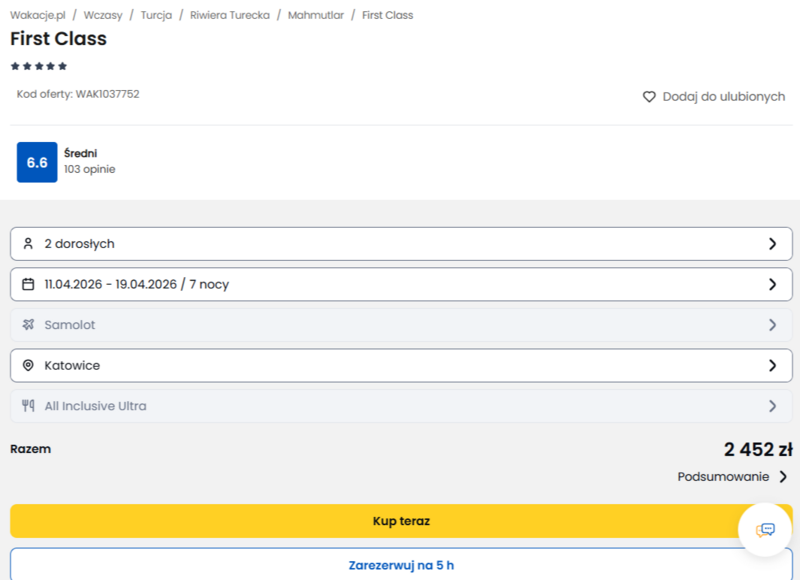Click the airplane icon next to Samolot

(28, 325)
